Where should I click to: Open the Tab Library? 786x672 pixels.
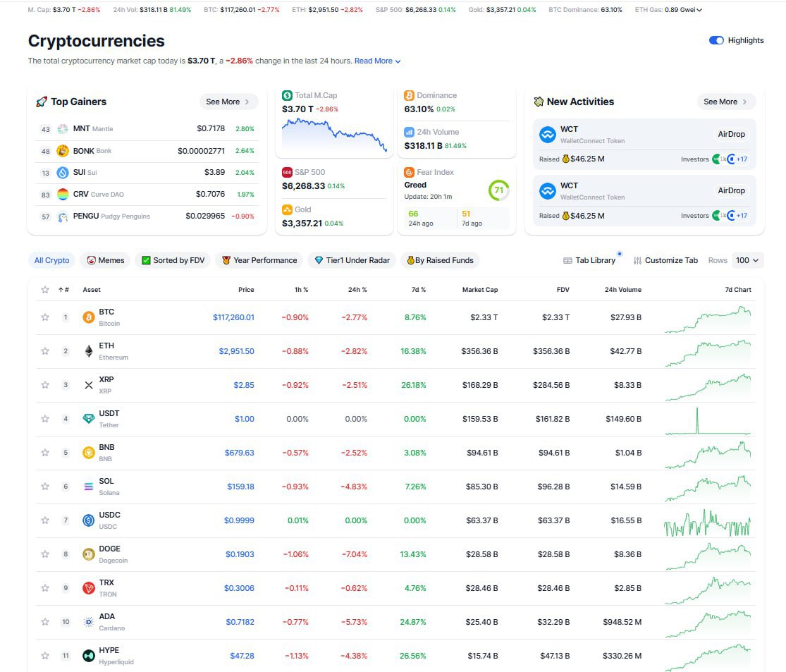click(x=589, y=260)
